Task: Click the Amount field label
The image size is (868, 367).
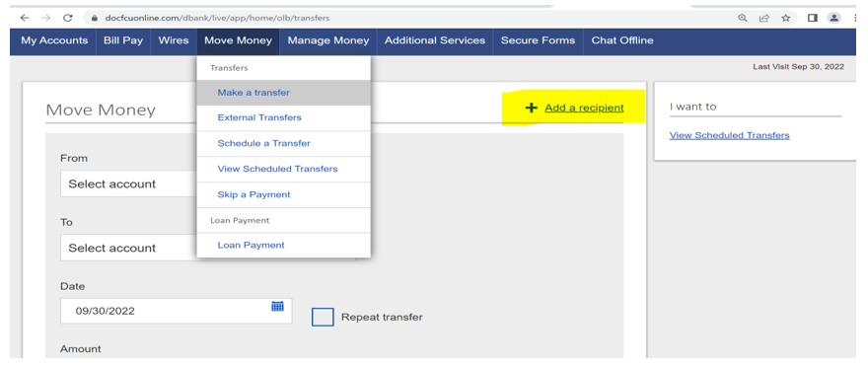Action: [x=81, y=348]
